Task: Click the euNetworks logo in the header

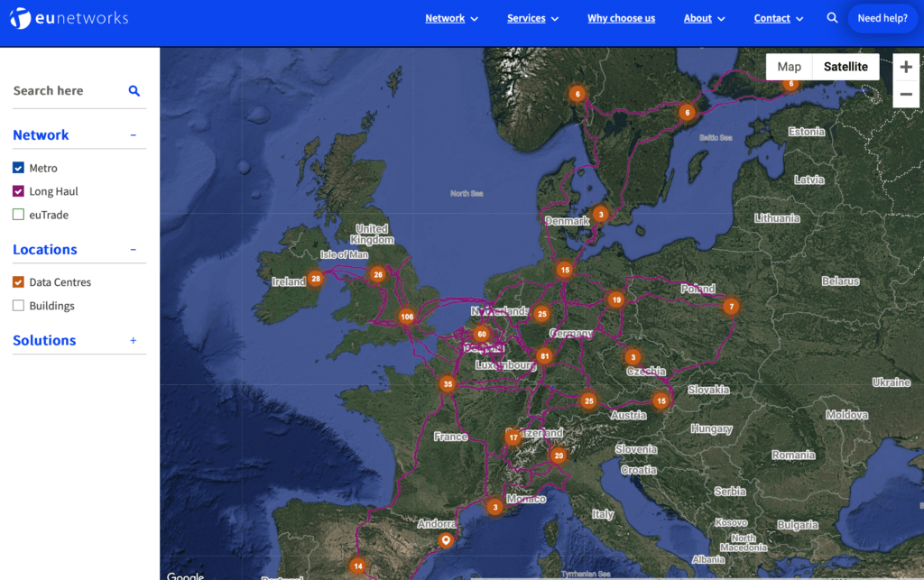Action: point(69,18)
